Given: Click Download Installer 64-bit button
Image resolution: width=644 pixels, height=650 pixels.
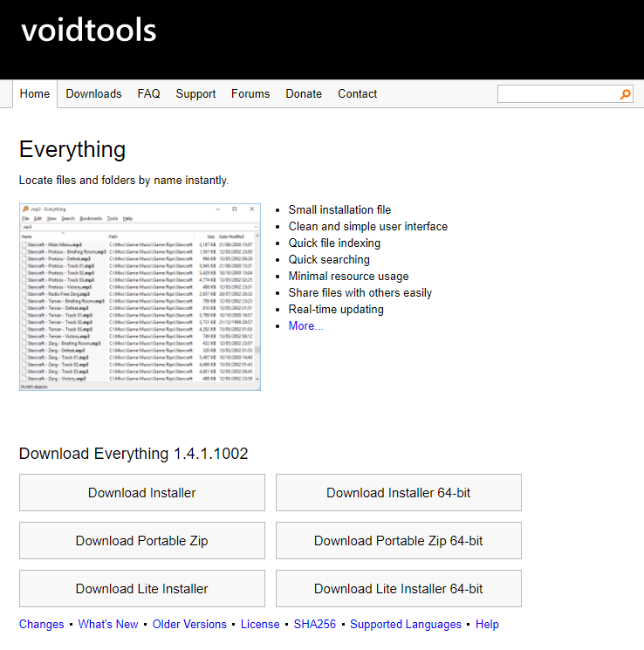Looking at the screenshot, I should (399, 492).
